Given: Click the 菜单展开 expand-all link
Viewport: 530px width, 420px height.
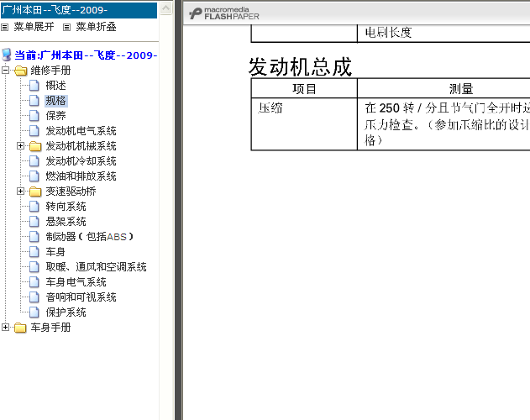Looking at the screenshot, I should click(34, 27).
